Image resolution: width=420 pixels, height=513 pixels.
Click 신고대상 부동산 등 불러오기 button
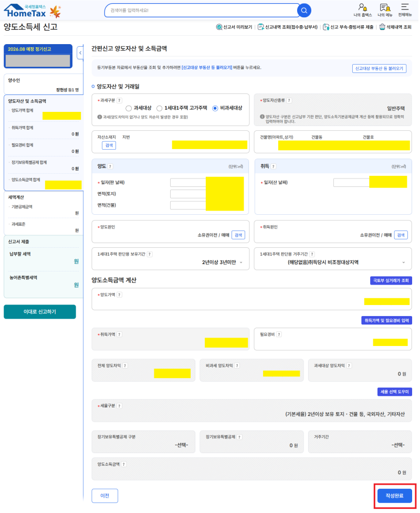pos(380,69)
